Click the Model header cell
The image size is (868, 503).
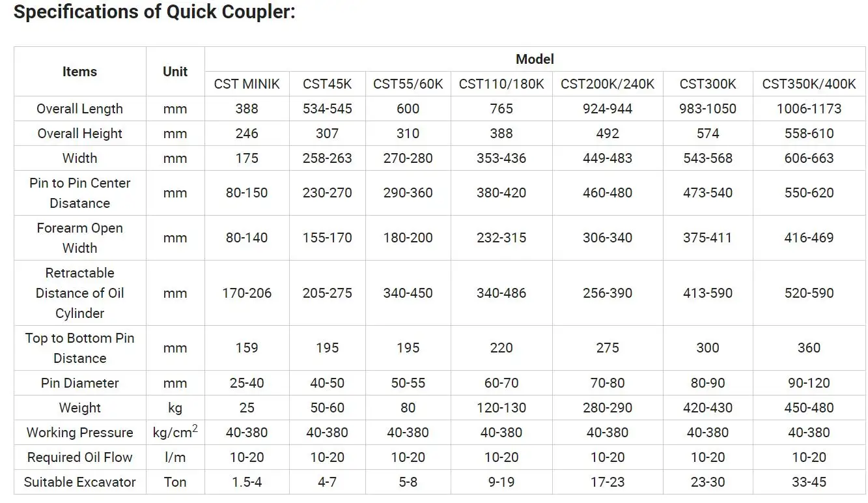click(x=535, y=59)
